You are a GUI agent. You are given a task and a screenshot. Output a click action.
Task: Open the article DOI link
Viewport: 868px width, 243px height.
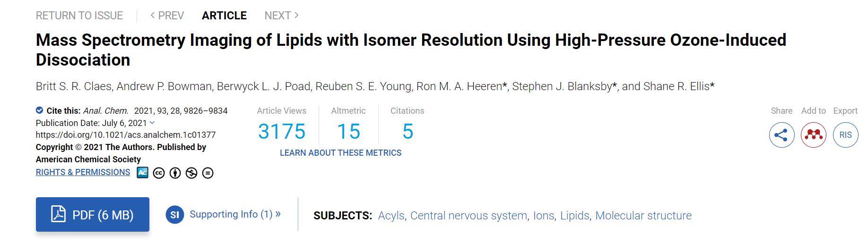point(126,135)
